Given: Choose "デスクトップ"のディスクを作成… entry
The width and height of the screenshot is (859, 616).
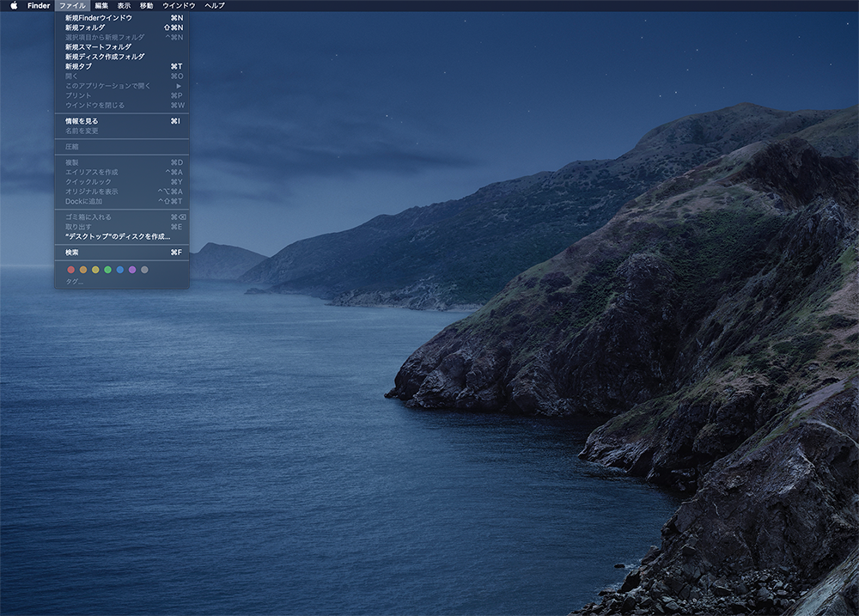Looking at the screenshot, I should click(x=118, y=236).
